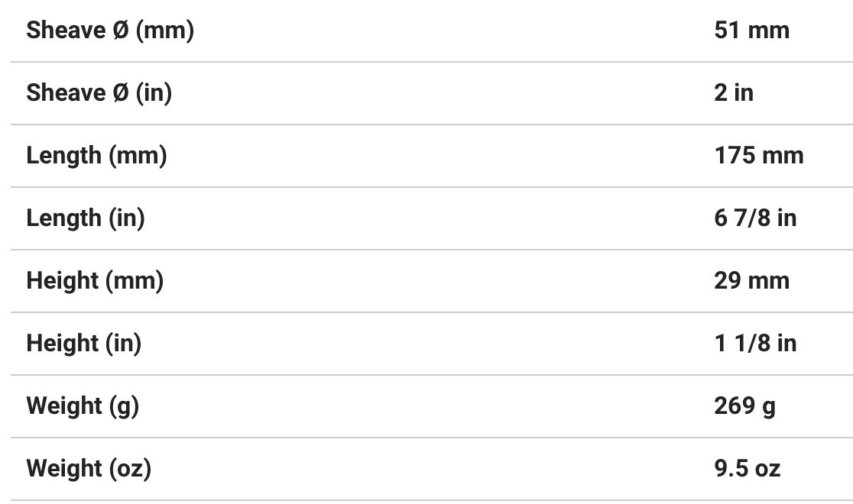Image resolution: width=853 pixels, height=504 pixels.
Task: Click the Length (mm) label
Action: pyautogui.click(x=96, y=156)
